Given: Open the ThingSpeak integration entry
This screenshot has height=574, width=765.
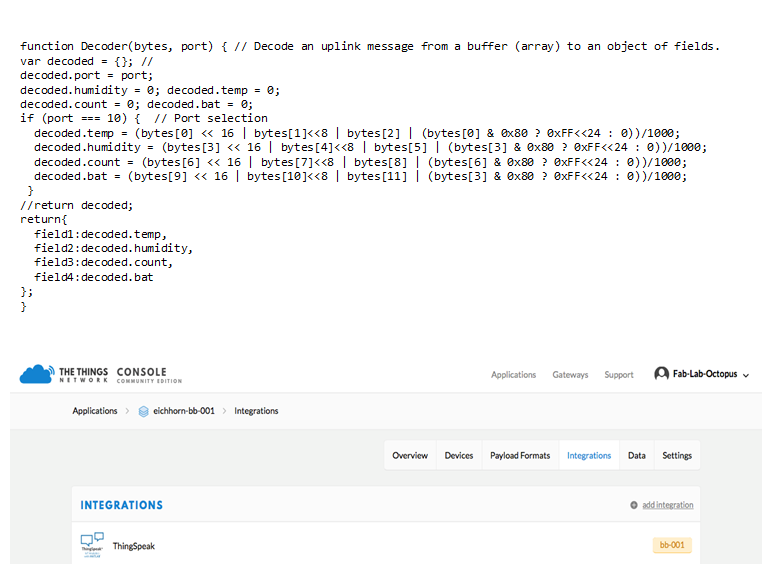Looking at the screenshot, I should tap(134, 546).
